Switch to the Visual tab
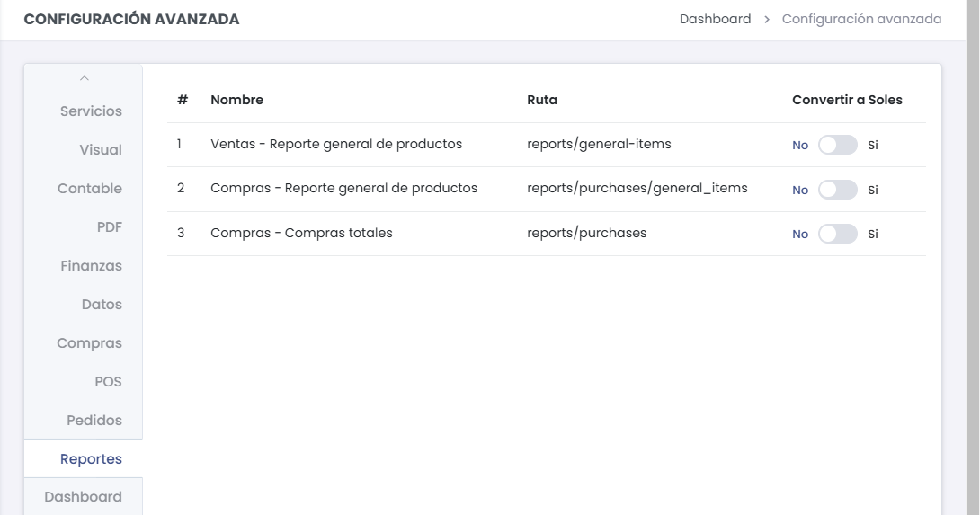Screen dimensions: 980x515 click(101, 150)
